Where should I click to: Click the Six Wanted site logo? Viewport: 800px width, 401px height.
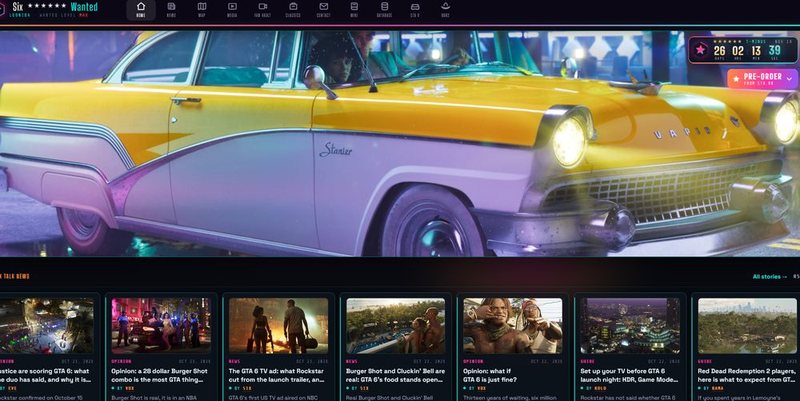click(x=49, y=9)
